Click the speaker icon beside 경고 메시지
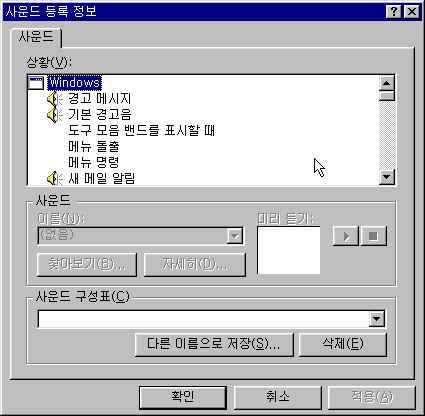 (54, 99)
